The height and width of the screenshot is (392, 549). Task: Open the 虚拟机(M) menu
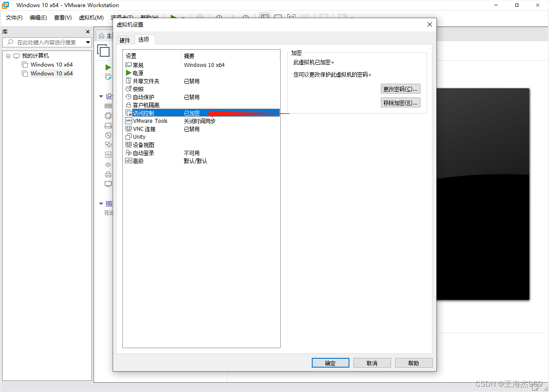(91, 18)
